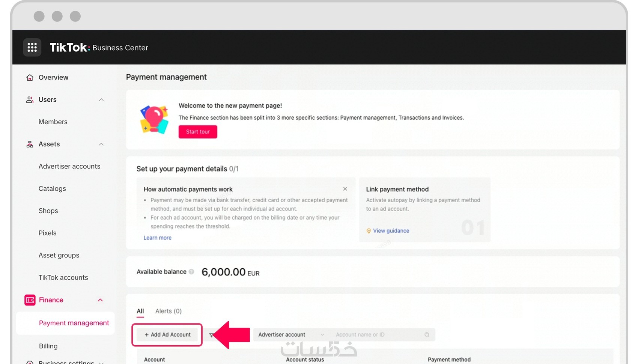Open Advertiser accounts in the sidebar
Viewport: 638px width, 364px height.
(x=69, y=166)
